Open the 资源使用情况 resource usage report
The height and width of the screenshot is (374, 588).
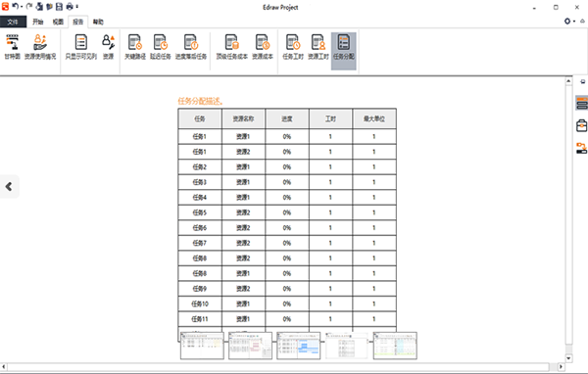[40, 47]
